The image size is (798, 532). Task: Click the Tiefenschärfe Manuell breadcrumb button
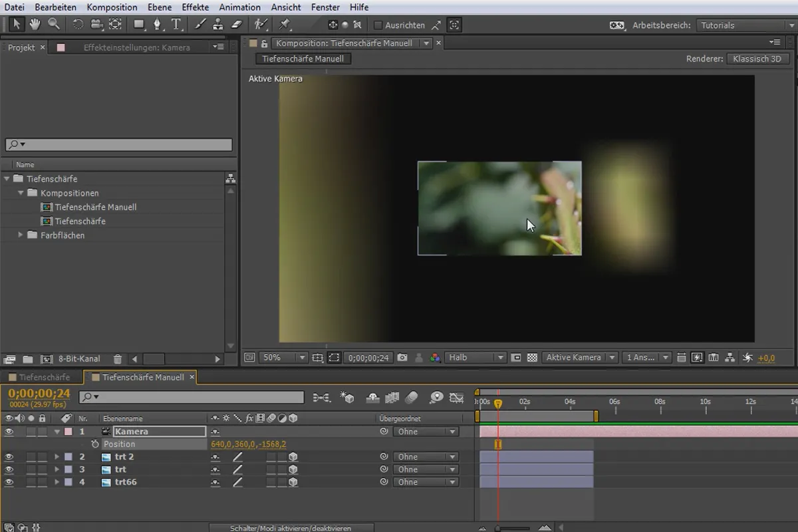(303, 59)
